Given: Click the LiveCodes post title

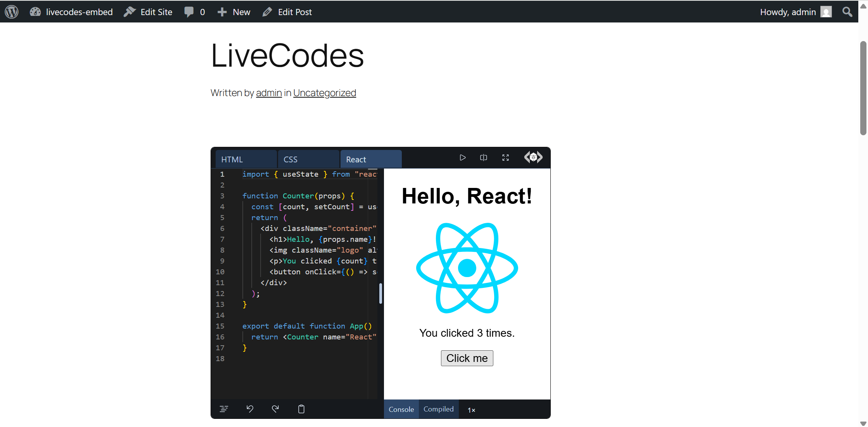Looking at the screenshot, I should pyautogui.click(x=287, y=55).
